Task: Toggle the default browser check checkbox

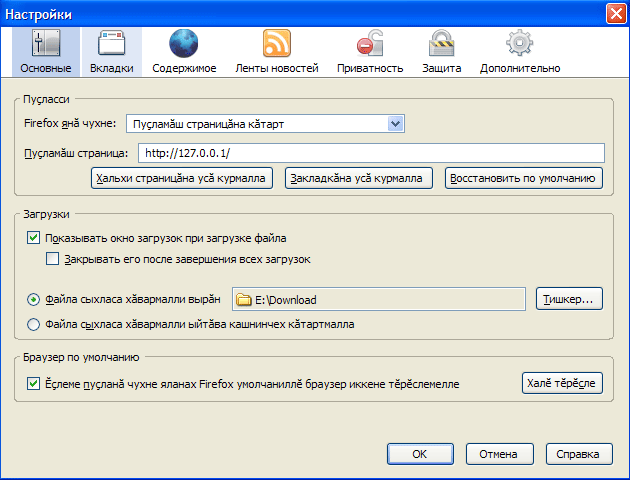Action: [x=34, y=383]
